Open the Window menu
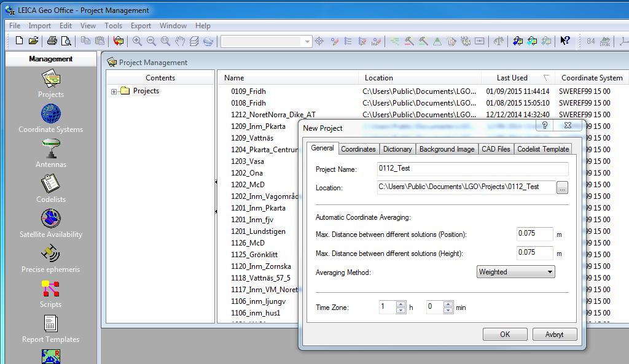 tap(173, 26)
